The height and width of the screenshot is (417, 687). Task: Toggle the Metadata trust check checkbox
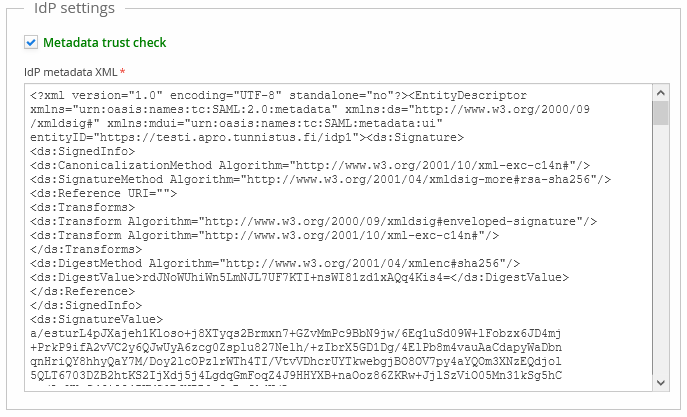[30, 43]
